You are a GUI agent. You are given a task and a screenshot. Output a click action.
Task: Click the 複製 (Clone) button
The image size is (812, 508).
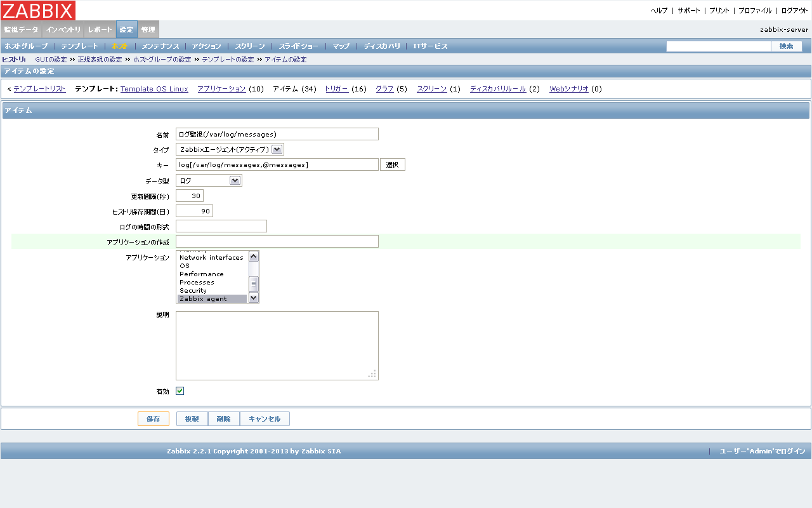click(x=192, y=418)
